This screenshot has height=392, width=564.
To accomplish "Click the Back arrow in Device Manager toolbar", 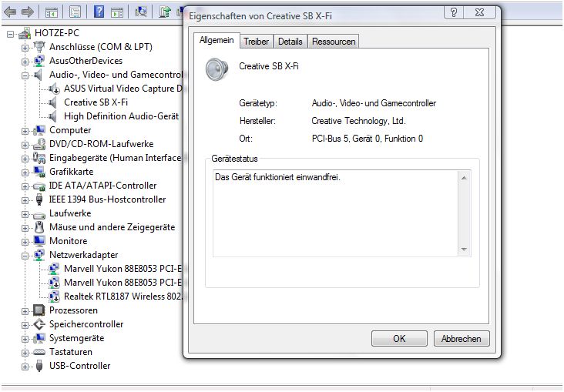I will point(10,12).
